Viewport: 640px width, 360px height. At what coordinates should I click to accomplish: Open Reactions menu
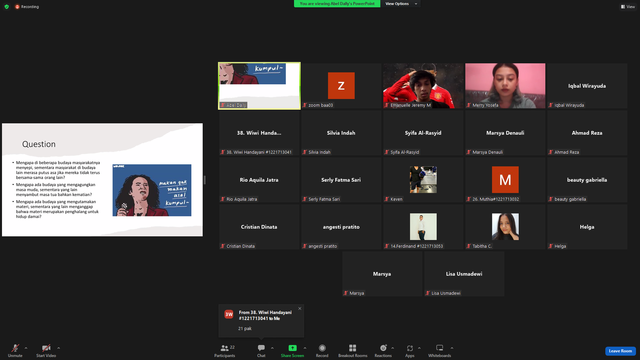383,350
